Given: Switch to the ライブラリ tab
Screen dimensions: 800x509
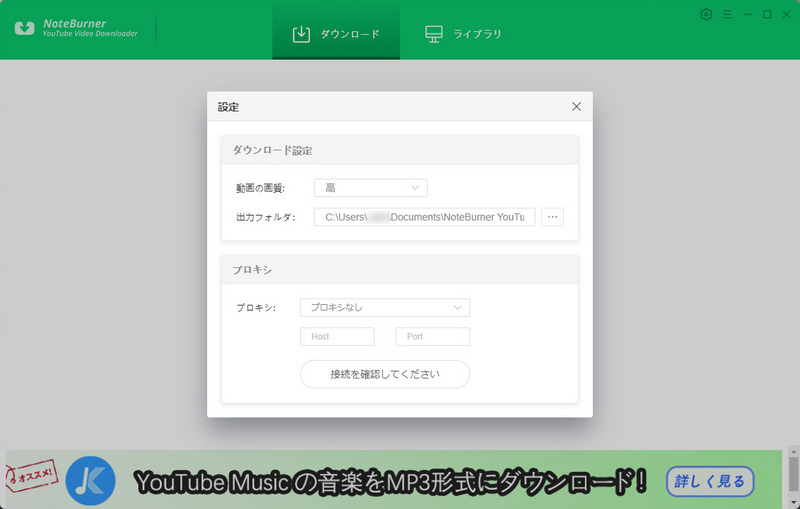Looking at the screenshot, I should [x=463, y=34].
